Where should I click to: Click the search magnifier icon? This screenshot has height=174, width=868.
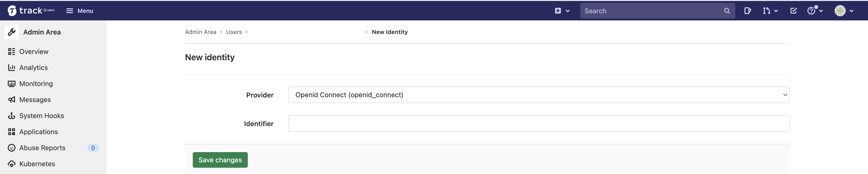[727, 11]
